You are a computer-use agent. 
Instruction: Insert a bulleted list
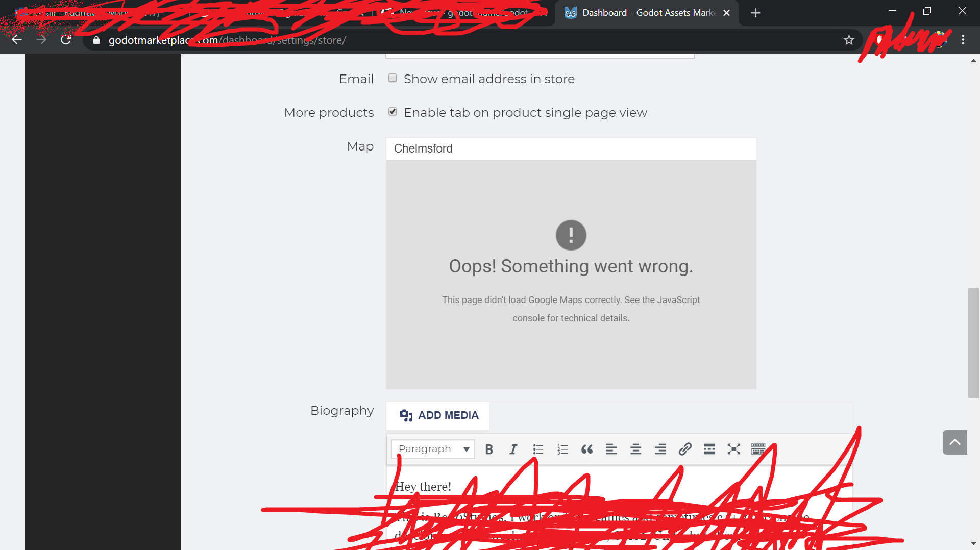point(537,449)
